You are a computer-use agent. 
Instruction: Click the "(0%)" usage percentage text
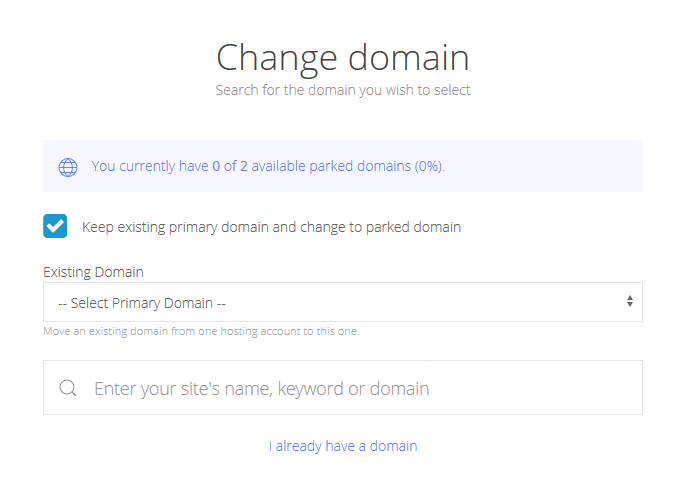point(429,166)
